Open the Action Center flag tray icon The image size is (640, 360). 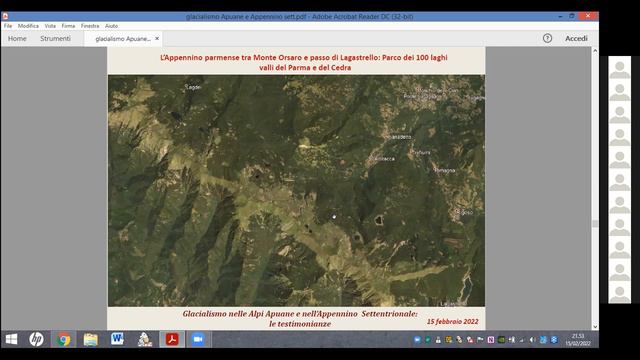[x=480, y=340]
